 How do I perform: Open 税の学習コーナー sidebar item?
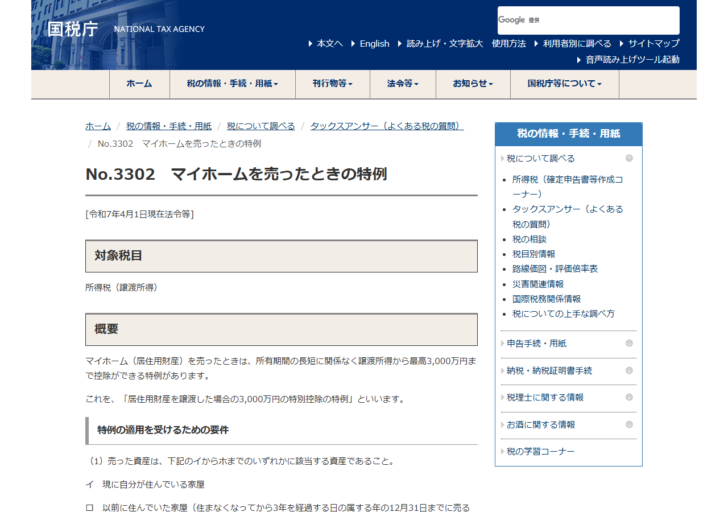pos(540,452)
